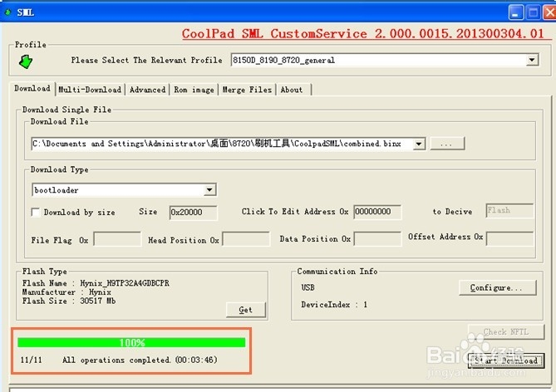Enable the Download by size checkbox
Viewport: 556px width, 392px height.
36,213
